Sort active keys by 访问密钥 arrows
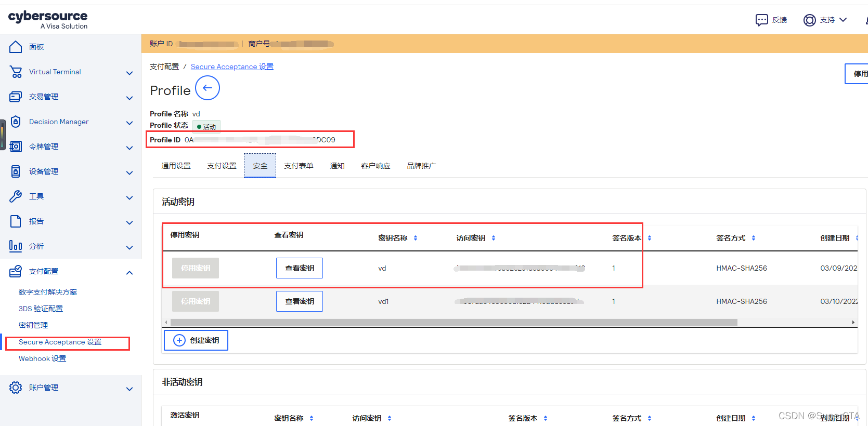The image size is (868, 426). click(494, 238)
